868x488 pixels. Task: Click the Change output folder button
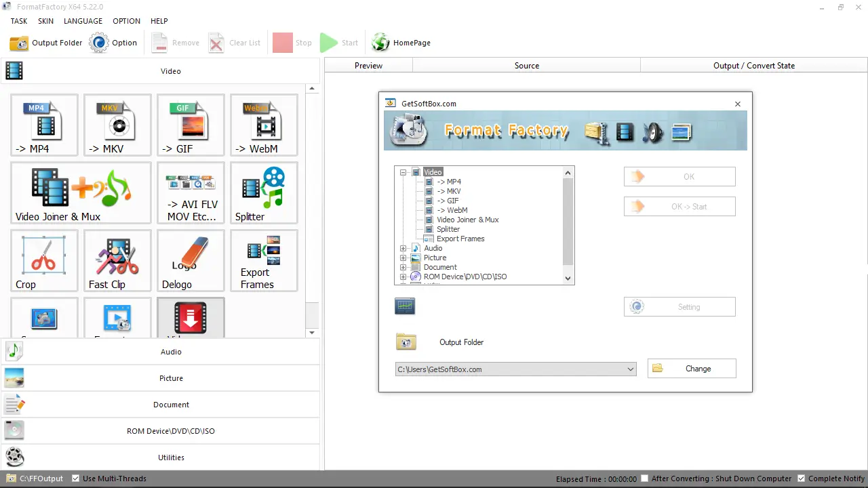coord(692,369)
